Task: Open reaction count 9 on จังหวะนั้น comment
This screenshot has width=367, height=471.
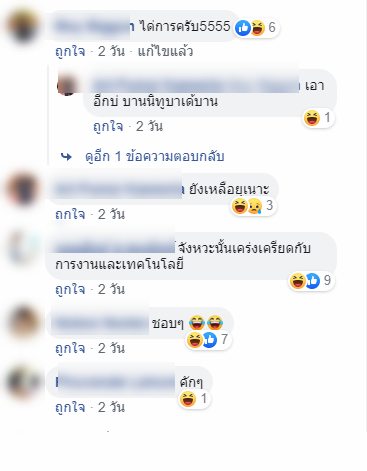Action: pyautogui.click(x=311, y=281)
